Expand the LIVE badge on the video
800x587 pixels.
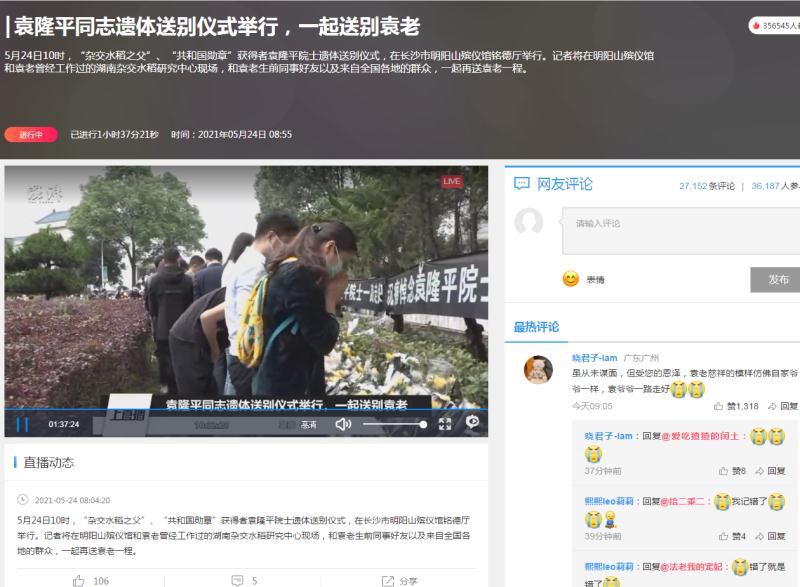point(451,180)
